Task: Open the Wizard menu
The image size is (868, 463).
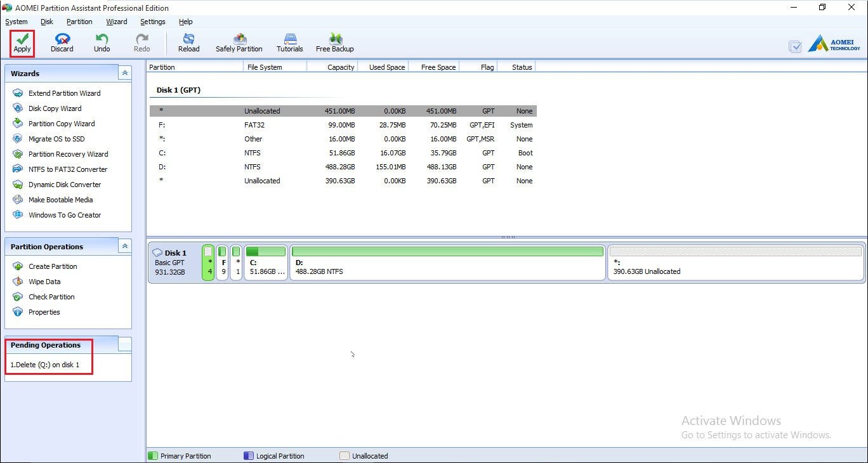Action: (117, 22)
